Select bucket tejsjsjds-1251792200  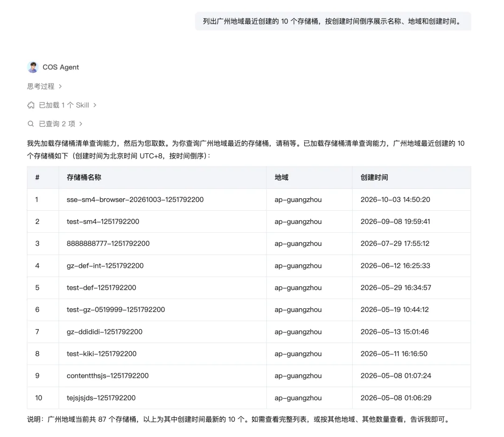point(101,398)
